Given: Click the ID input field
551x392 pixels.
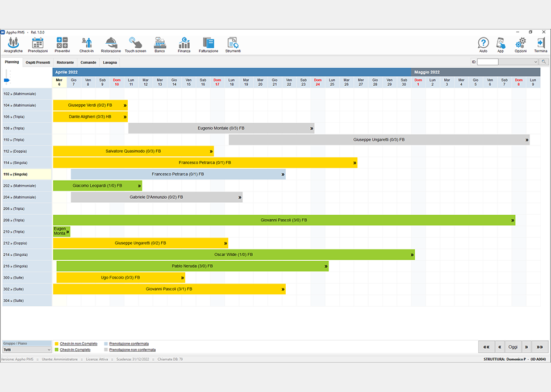Looking at the screenshot, I should pos(487,62).
